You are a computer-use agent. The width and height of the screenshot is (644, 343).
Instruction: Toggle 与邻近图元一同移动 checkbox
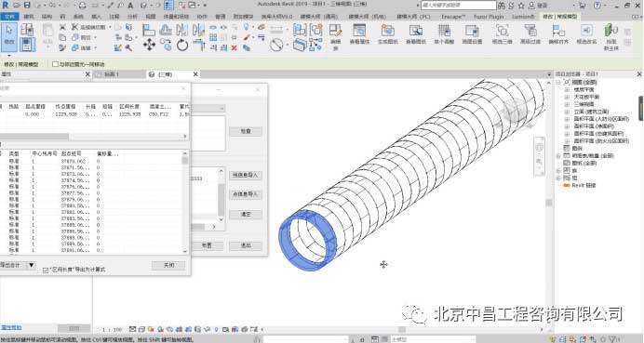click(x=55, y=64)
